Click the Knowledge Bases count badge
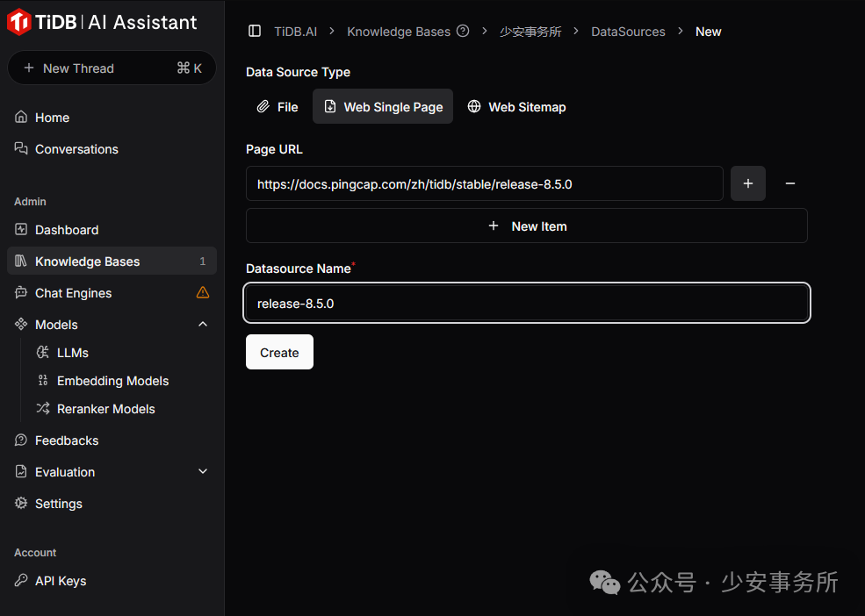Screen dimensions: 865x616 (203, 261)
